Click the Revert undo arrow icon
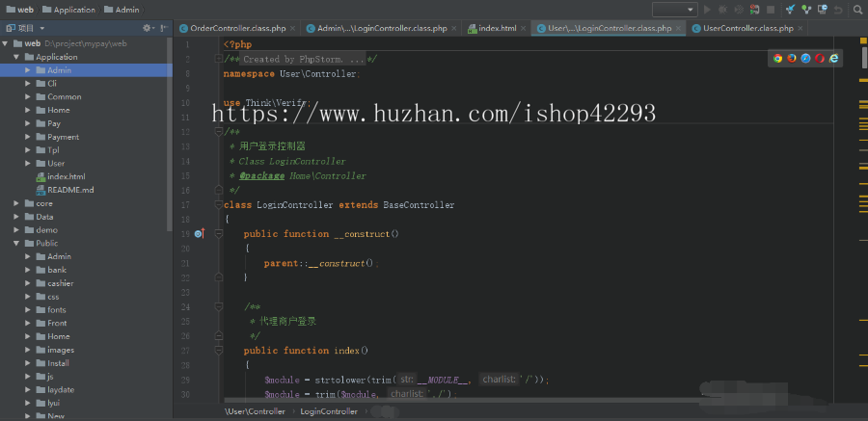This screenshot has width=868, height=421. click(838, 10)
